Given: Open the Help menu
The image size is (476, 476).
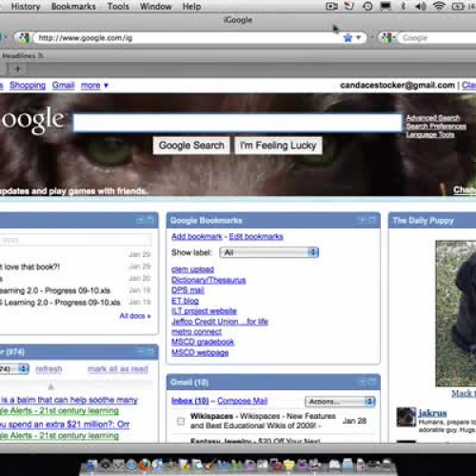Looking at the screenshot, I should click(191, 7).
